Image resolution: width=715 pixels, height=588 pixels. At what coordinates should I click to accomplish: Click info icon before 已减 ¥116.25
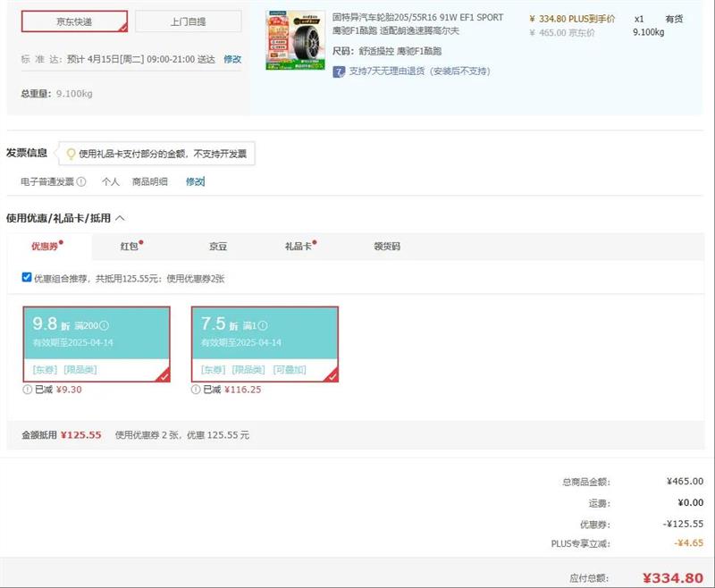click(x=196, y=389)
